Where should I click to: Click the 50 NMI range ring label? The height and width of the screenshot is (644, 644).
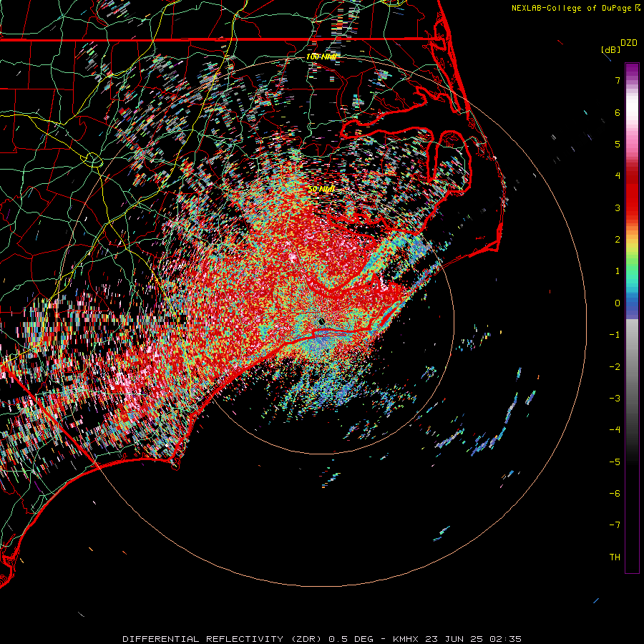pyautogui.click(x=321, y=189)
